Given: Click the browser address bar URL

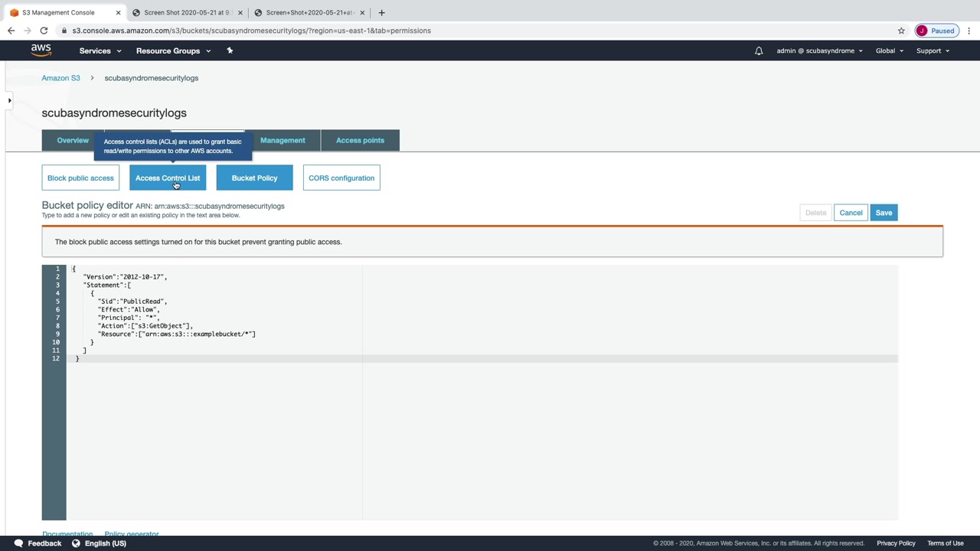Looking at the screenshot, I should pyautogui.click(x=252, y=31).
